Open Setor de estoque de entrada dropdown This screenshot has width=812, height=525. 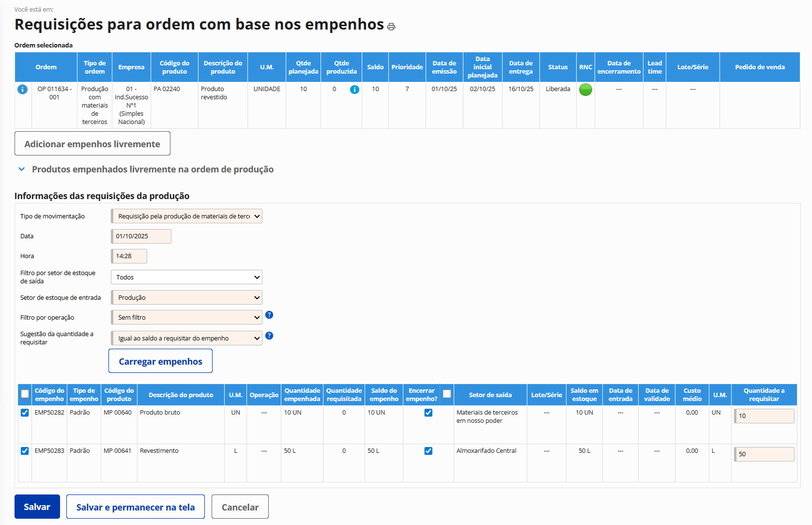click(x=187, y=298)
